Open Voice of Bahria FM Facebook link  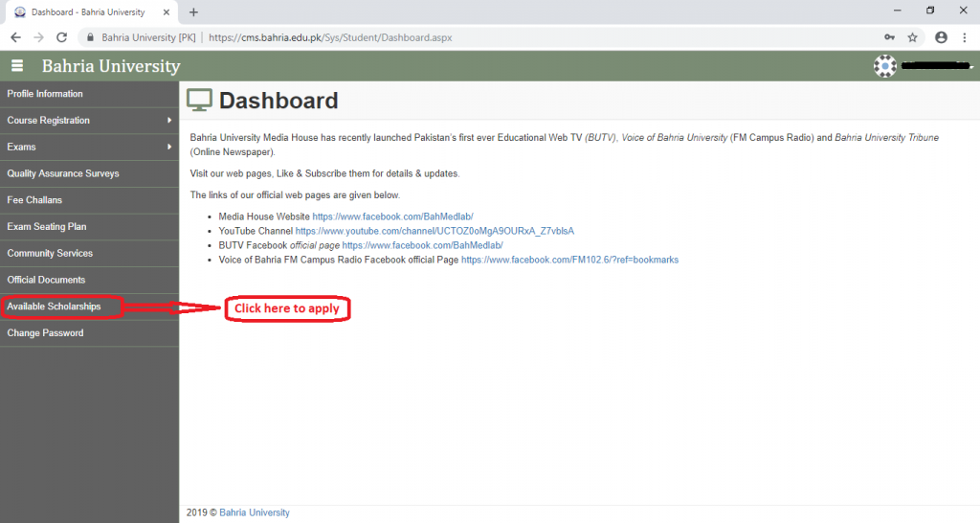tap(569, 260)
